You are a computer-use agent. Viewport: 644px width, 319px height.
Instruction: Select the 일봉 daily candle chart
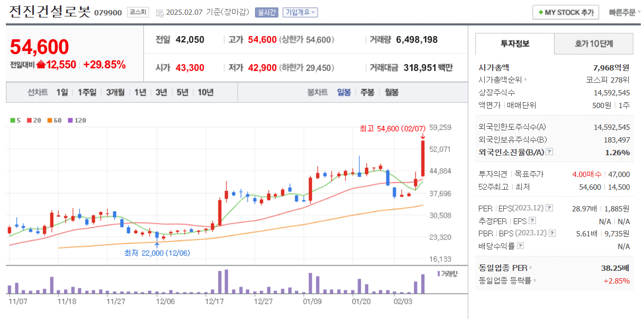344,92
